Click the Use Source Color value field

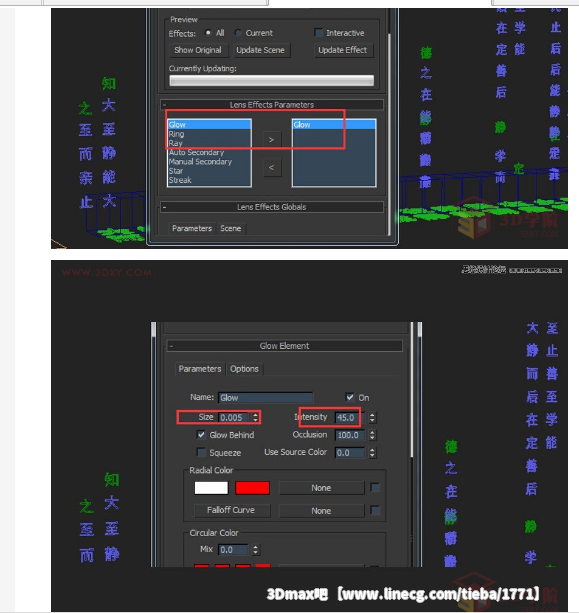(x=350, y=453)
